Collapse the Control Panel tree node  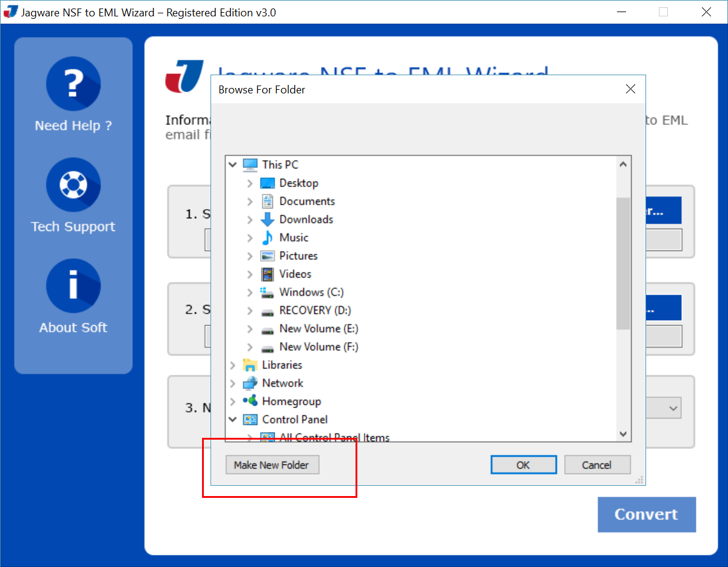click(x=232, y=419)
